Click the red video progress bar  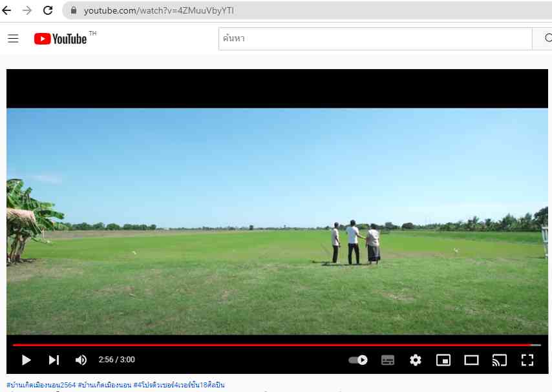[271, 345]
